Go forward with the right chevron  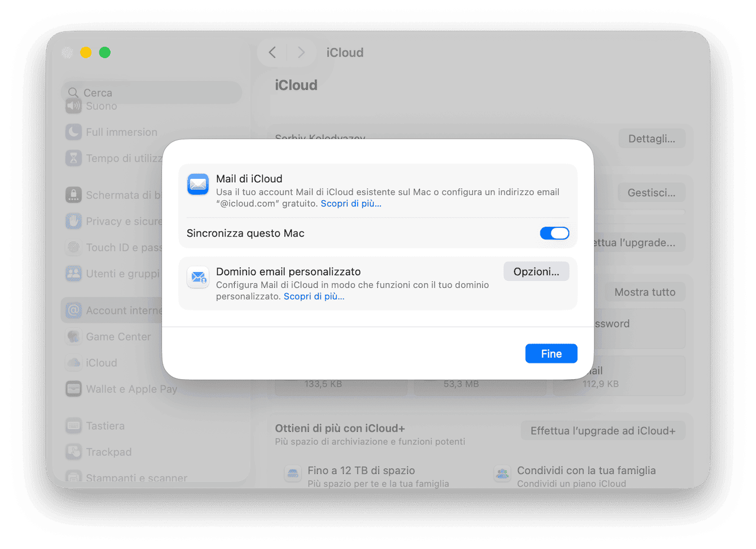coord(301,52)
